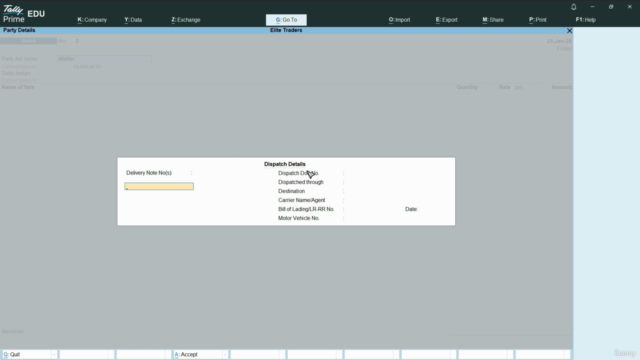Viewport: 640px width, 360px height.
Task: Open the Y: Data menu
Action: (x=133, y=20)
